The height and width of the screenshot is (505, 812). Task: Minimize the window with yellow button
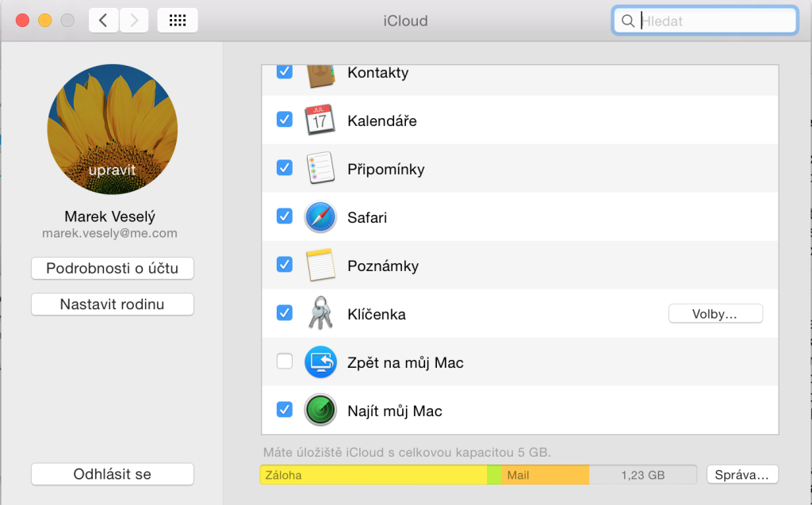45,21
